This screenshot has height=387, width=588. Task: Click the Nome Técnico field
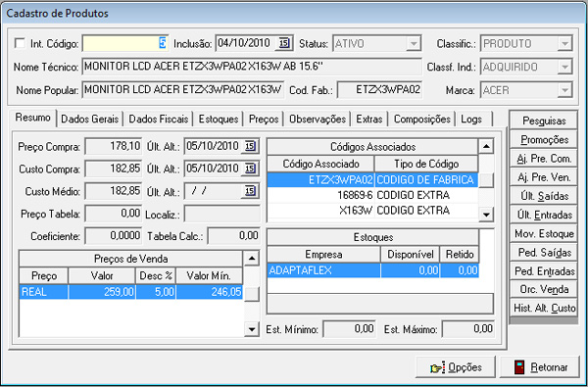click(x=251, y=67)
